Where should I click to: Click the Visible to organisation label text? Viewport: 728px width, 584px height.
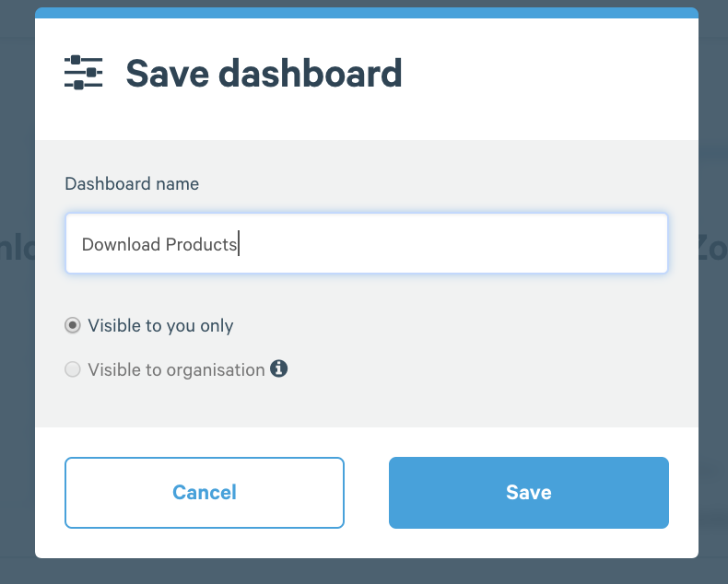176,370
